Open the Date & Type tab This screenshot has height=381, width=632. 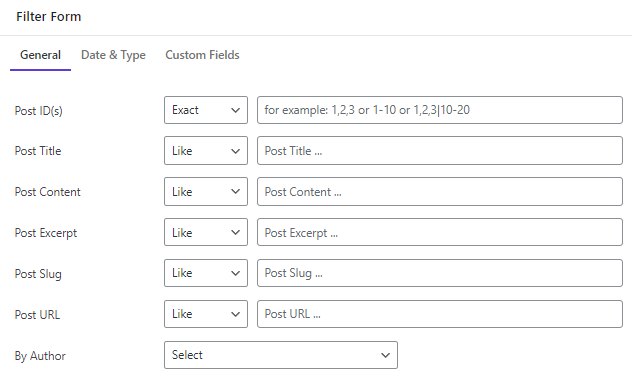113,55
